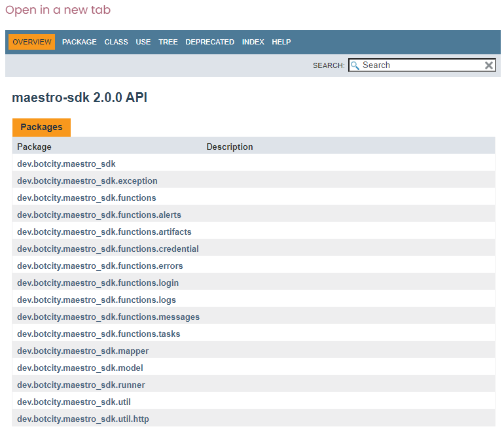Open dev.botcity.maestro_sdk package link
504x433 pixels.
[x=66, y=164]
